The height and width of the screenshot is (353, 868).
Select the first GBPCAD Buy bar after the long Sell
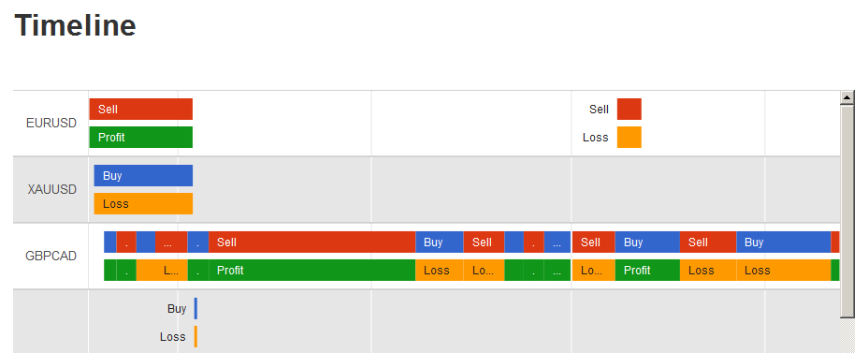[440, 243]
